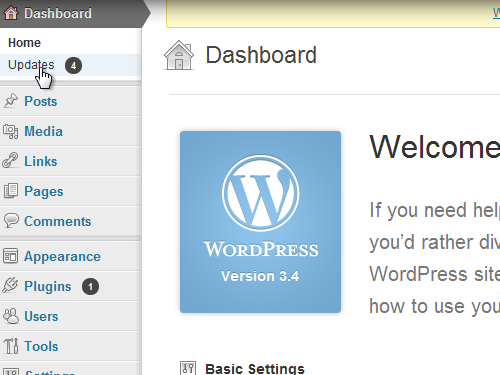Click the Pages document icon

[11, 191]
